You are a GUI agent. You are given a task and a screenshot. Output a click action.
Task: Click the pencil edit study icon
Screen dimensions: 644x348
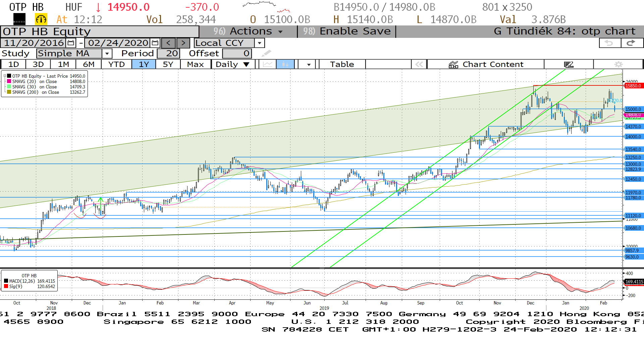click(x=266, y=53)
